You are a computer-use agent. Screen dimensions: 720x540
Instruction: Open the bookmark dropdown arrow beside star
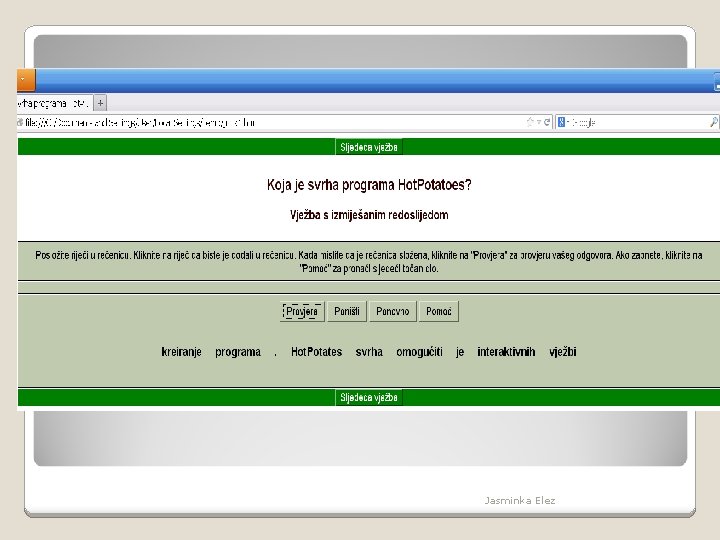[x=539, y=122]
